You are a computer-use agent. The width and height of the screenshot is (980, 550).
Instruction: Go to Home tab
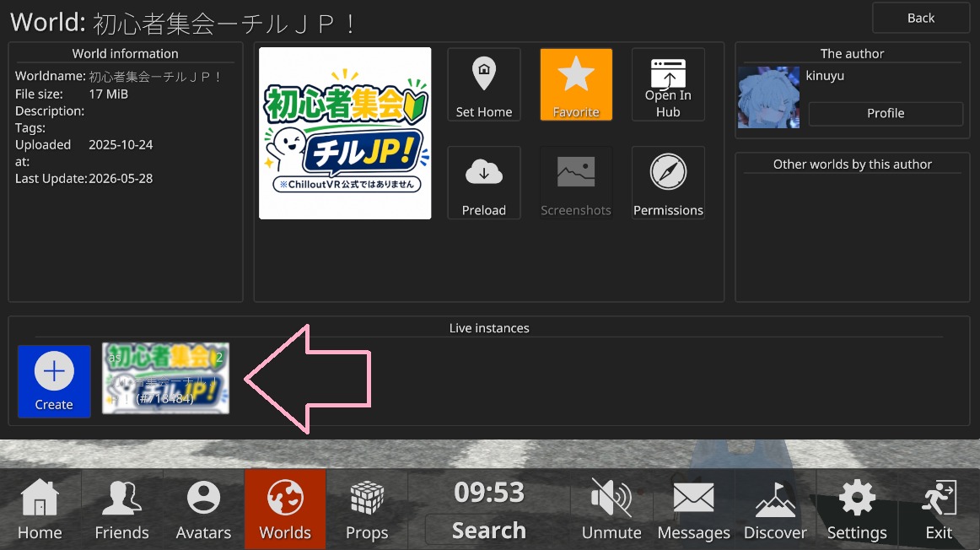point(40,510)
